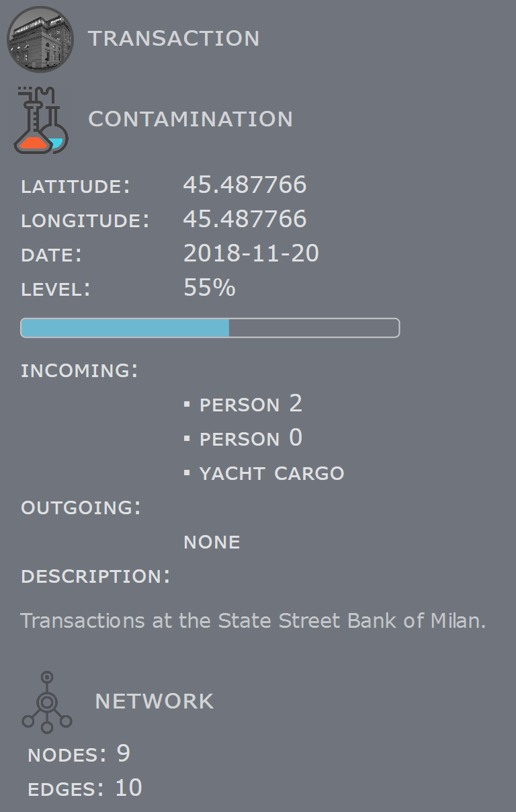Click the Incoming label
The image size is (516, 812).
[79, 371]
